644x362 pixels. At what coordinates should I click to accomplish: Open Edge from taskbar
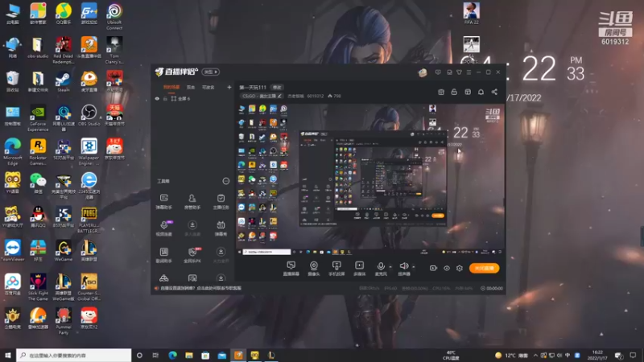[172, 355]
